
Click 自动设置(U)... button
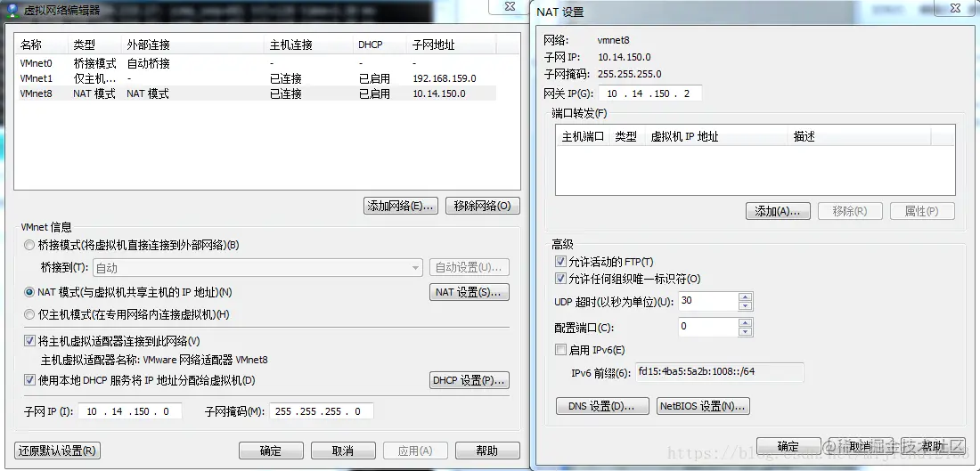470,267
